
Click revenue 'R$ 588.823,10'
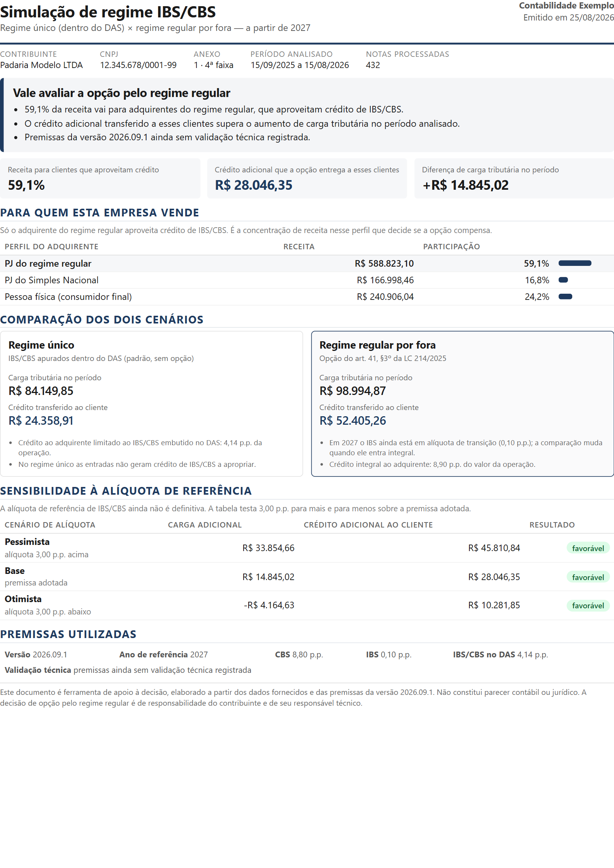pyautogui.click(x=384, y=264)
